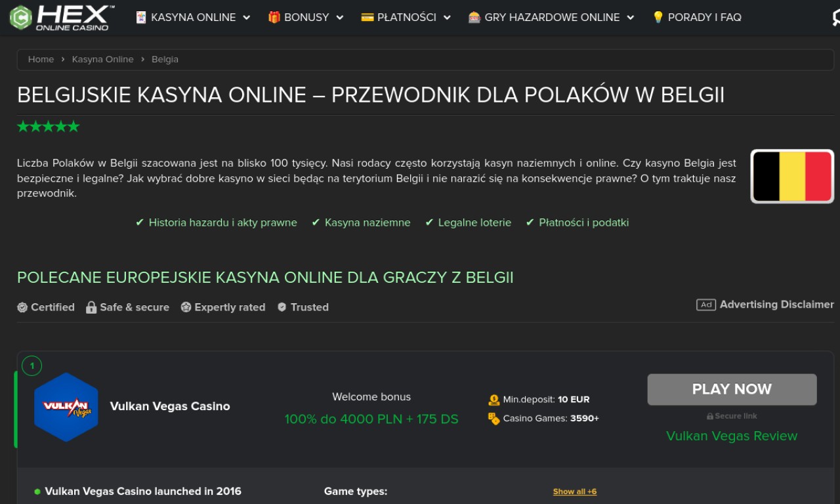Click the Ad icon by Advertising Disclaimer

click(x=706, y=304)
